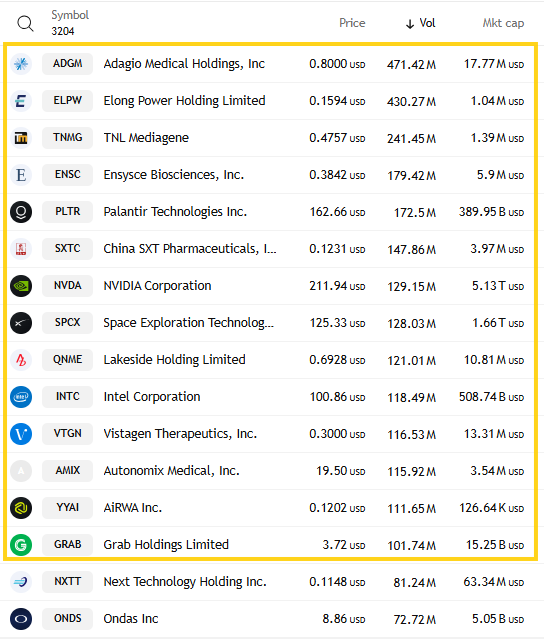Select the Elong Power Holding Limited name
The height and width of the screenshot is (639, 544).
point(184,101)
